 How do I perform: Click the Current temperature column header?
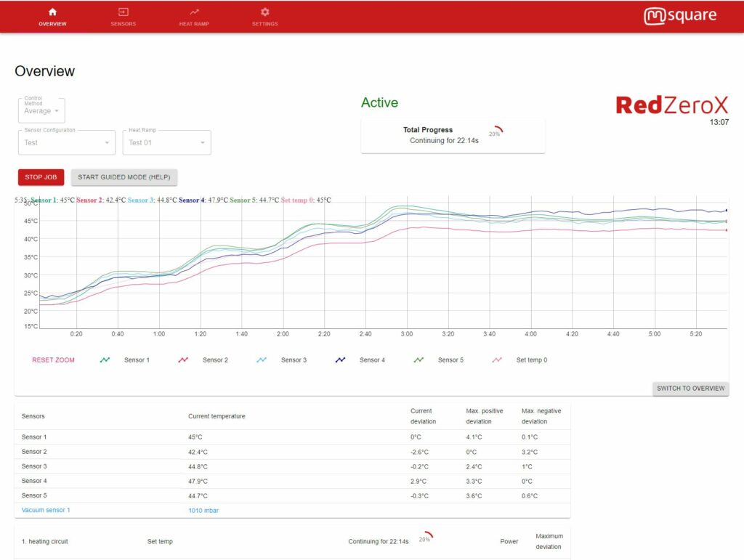[x=217, y=416]
